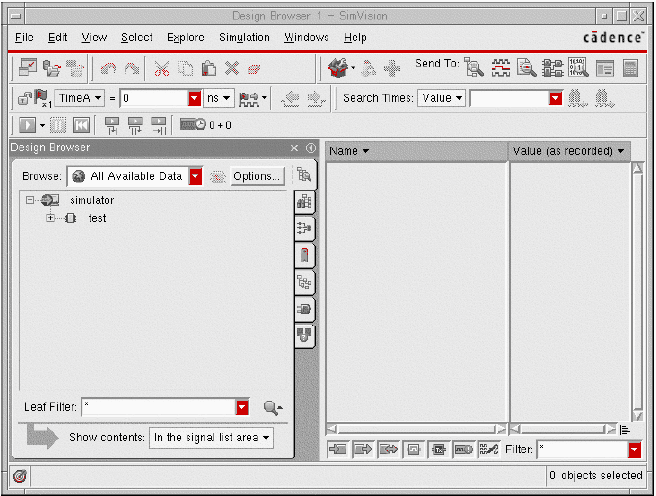Click the Value (as recorded) column header
This screenshot has width=656, height=496.
click(569, 151)
